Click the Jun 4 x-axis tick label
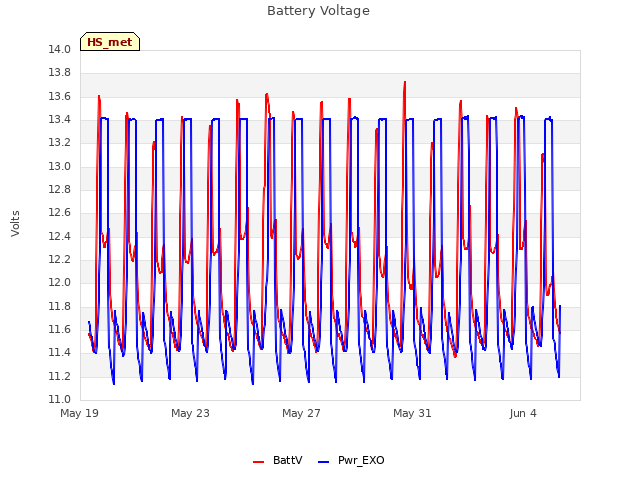This screenshot has height=480, width=640. (x=523, y=413)
